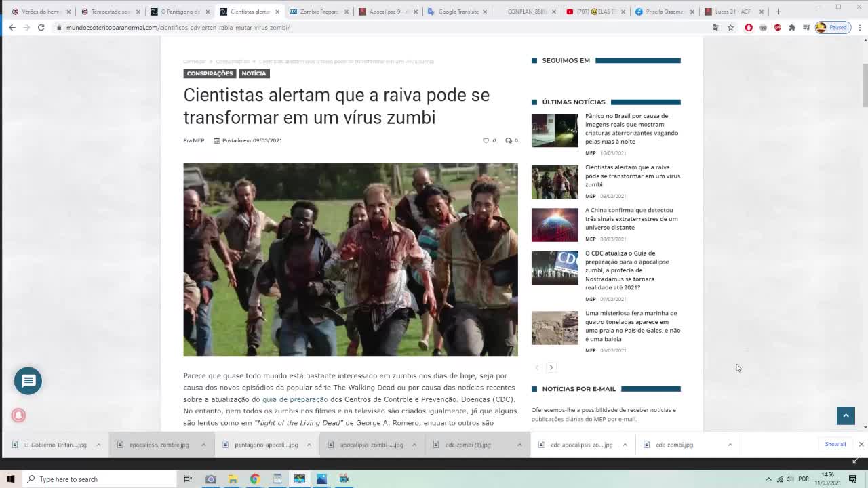Click the posted date 09/03/2021
The width and height of the screenshot is (868, 488).
[267, 140]
